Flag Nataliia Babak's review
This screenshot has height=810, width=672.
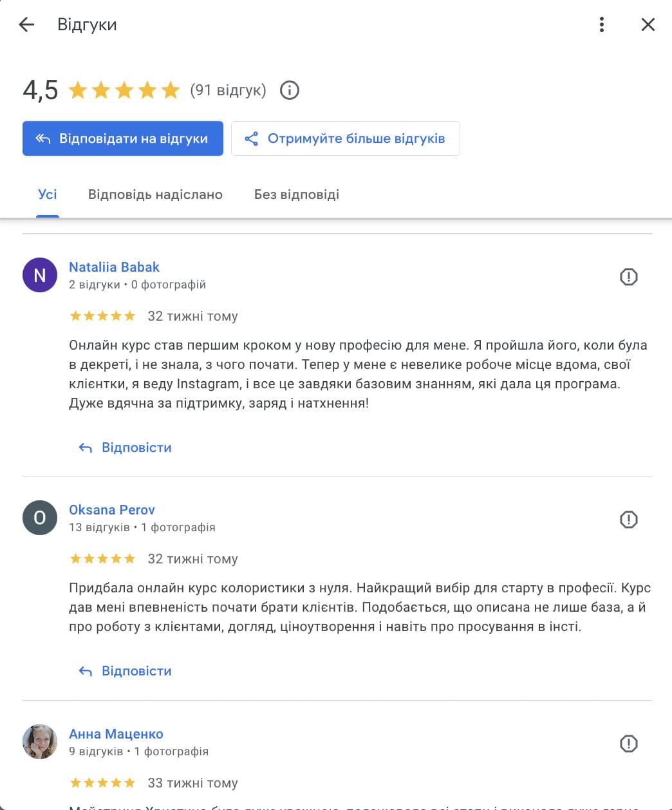pyautogui.click(x=628, y=277)
